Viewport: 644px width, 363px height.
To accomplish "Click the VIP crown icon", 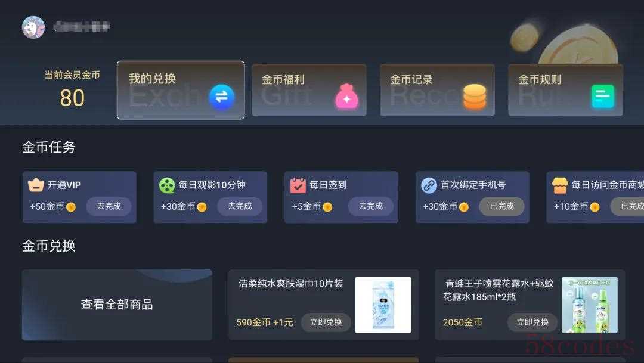I will pyautogui.click(x=36, y=185).
